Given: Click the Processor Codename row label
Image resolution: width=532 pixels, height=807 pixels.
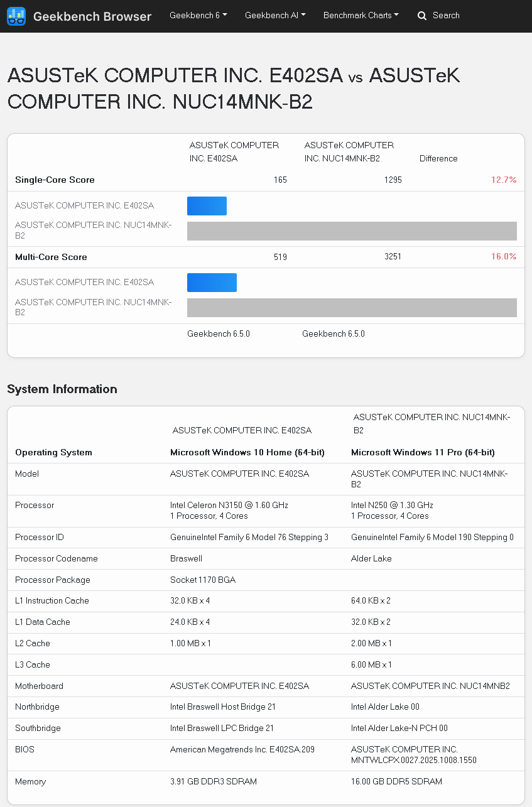Looking at the screenshot, I should 57,558.
